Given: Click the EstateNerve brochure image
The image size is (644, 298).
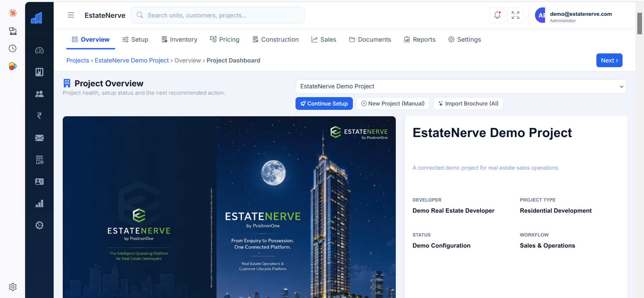Looking at the screenshot, I should 229,207.
